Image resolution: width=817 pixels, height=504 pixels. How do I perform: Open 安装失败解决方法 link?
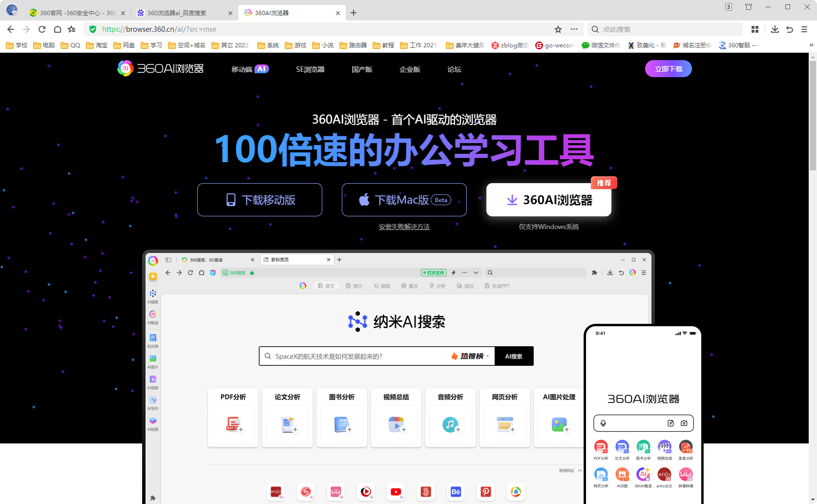coord(404,227)
